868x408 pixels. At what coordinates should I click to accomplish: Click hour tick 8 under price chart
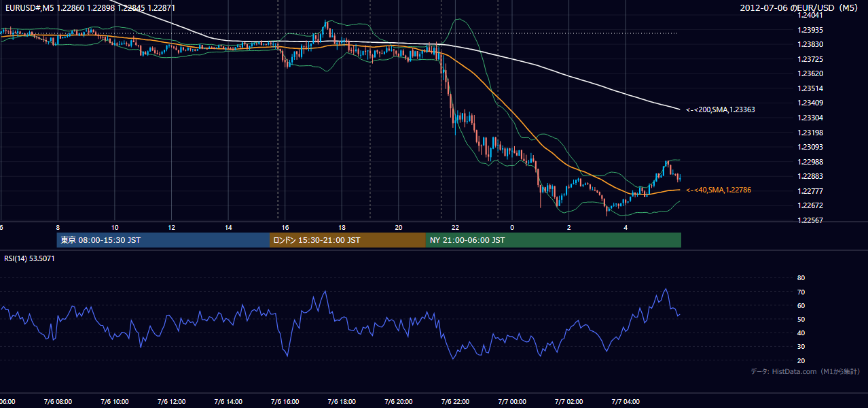pos(58,227)
